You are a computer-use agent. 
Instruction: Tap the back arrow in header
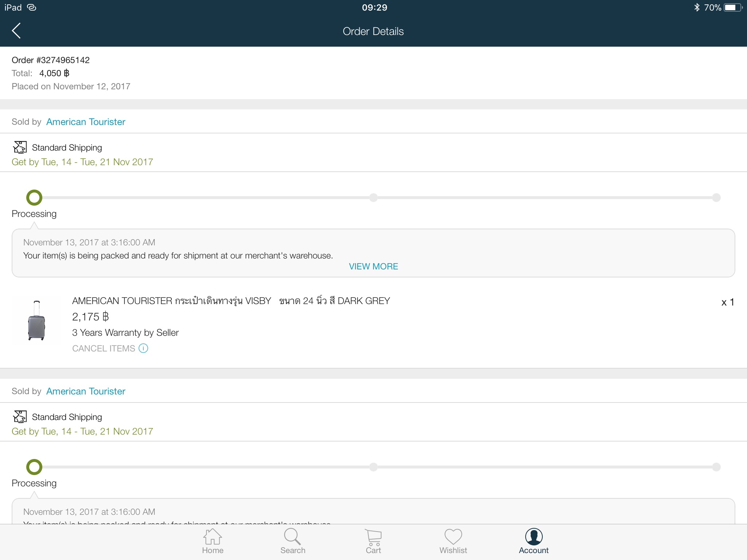point(16,31)
